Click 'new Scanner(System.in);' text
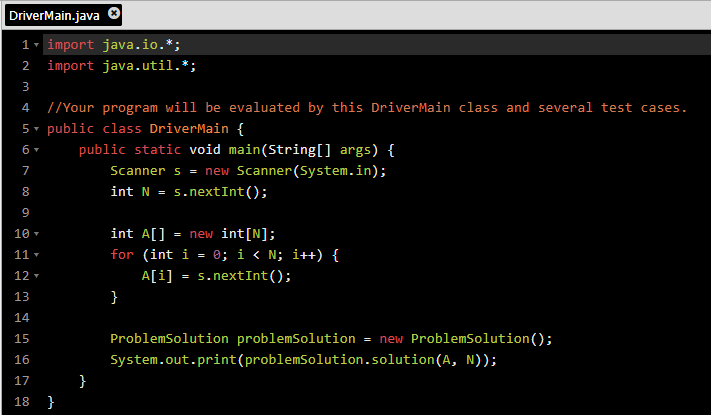Viewport: 711px width, 415px height. point(296,171)
